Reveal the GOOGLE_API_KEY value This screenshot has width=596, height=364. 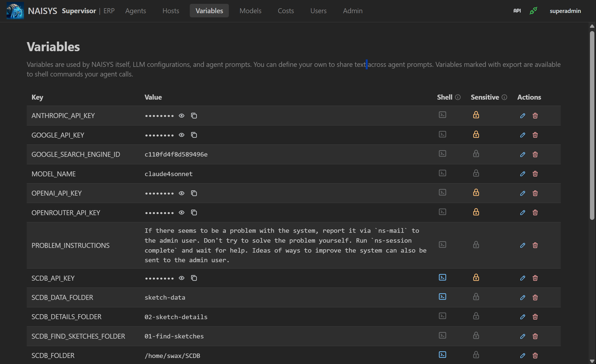[181, 135]
